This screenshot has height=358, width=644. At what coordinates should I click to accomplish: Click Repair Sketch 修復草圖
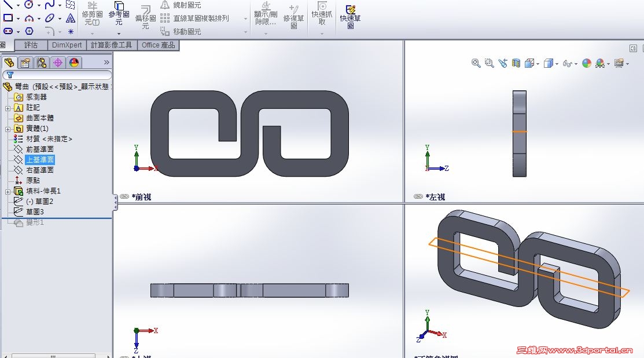tap(294, 17)
